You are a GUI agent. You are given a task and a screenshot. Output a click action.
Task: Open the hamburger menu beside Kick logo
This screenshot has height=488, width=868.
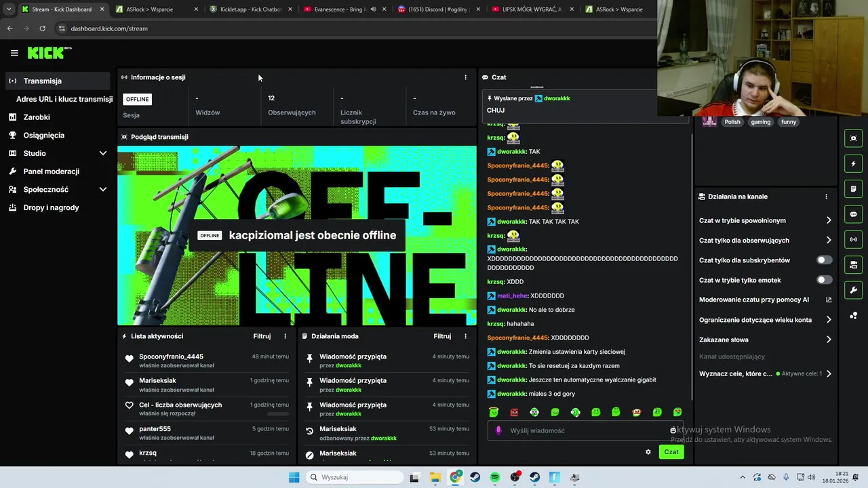14,53
